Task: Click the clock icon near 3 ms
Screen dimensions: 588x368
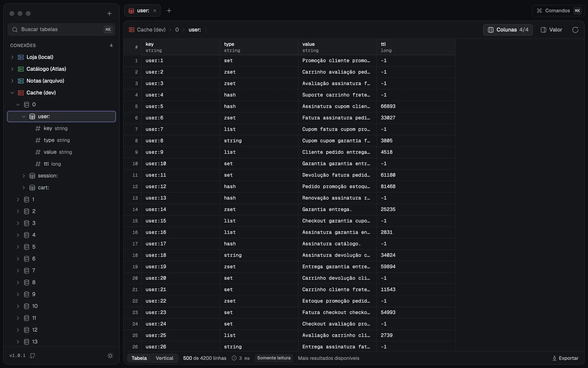Action: (x=234, y=358)
